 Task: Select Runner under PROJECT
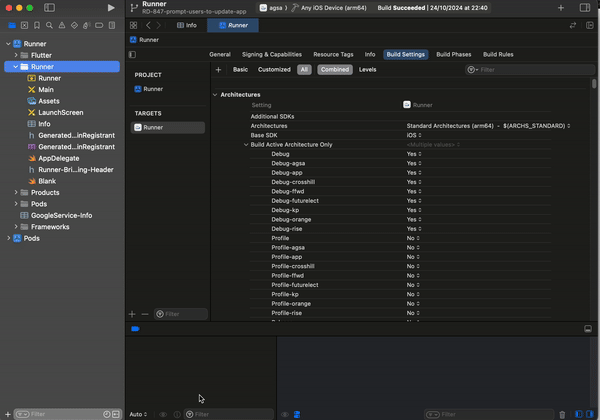(x=149, y=89)
